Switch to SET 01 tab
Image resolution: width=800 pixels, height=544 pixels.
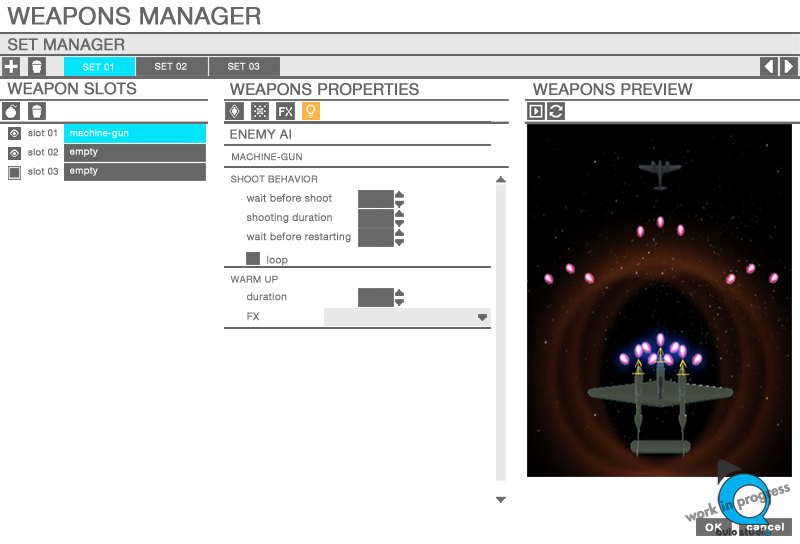99,66
